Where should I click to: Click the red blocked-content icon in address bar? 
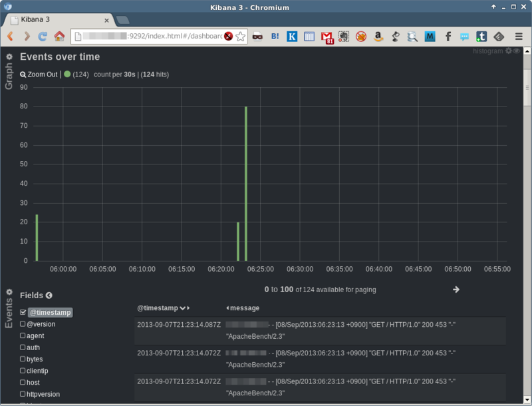point(228,36)
